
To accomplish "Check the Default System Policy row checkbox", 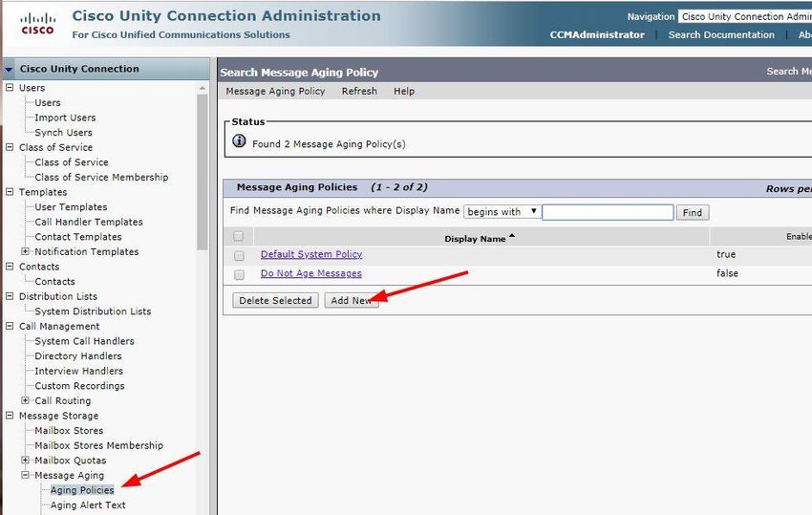I will pyautogui.click(x=239, y=255).
